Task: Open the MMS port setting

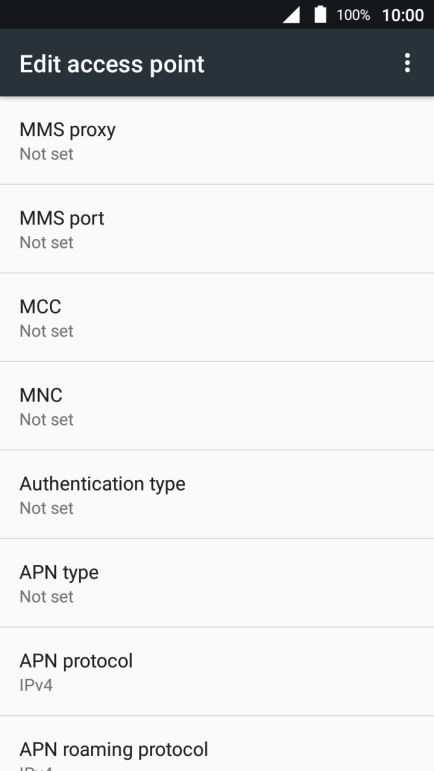Action: 217,229
